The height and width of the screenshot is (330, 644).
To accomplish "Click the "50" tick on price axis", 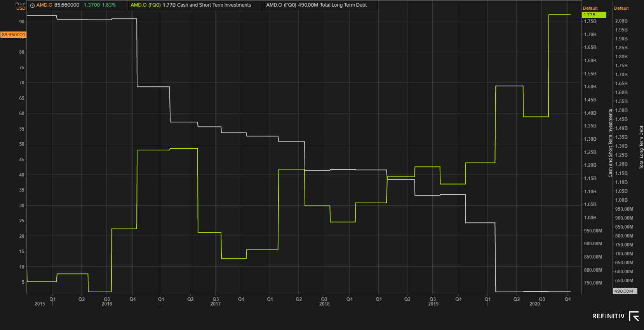I will point(22,144).
